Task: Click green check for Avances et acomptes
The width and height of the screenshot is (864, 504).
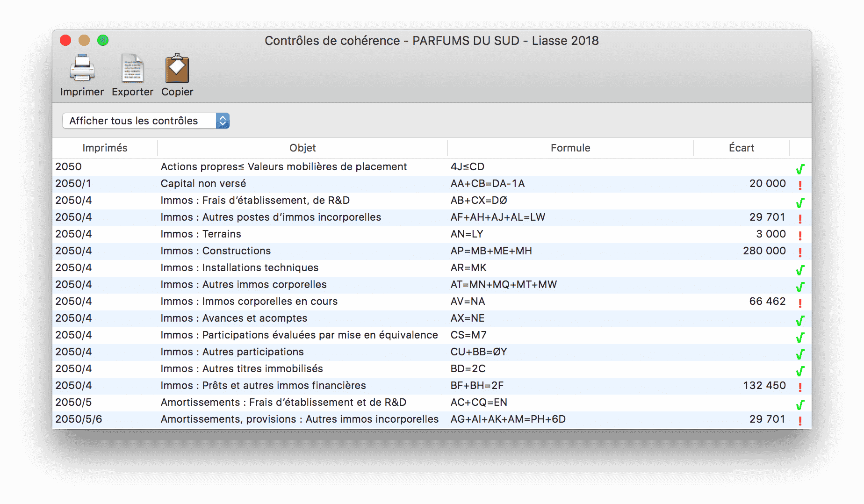Action: [x=800, y=320]
